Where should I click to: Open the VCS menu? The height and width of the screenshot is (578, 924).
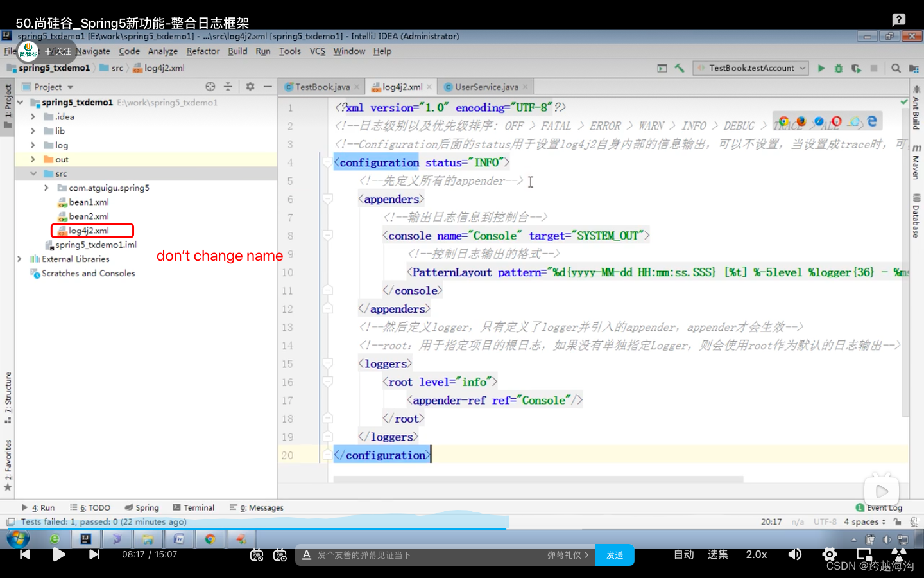click(x=318, y=51)
